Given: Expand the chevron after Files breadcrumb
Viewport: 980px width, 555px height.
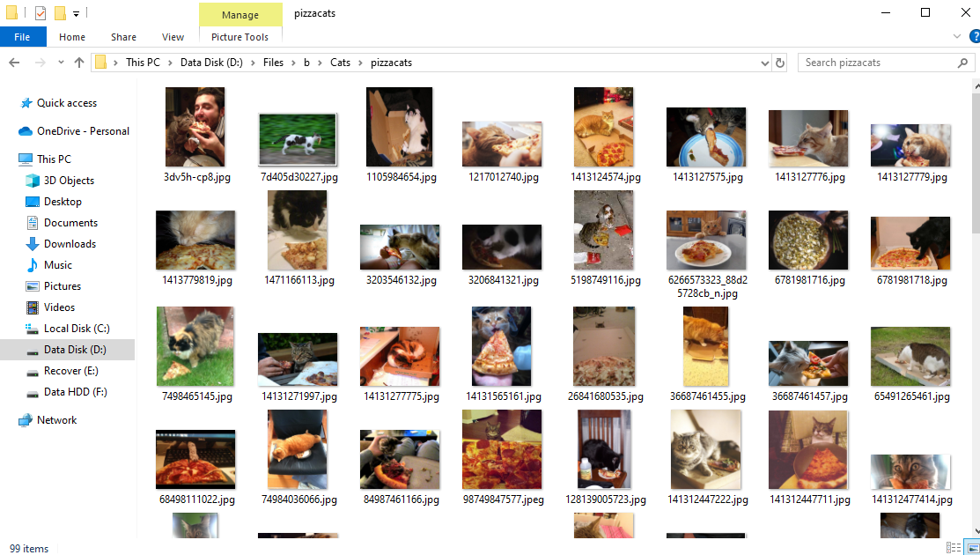Looking at the screenshot, I should pyautogui.click(x=293, y=63).
